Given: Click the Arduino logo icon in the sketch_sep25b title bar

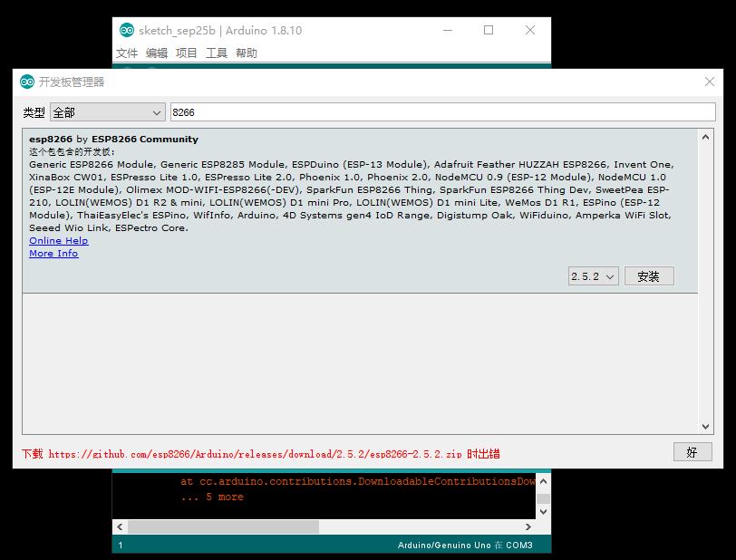Looking at the screenshot, I should 127,31.
